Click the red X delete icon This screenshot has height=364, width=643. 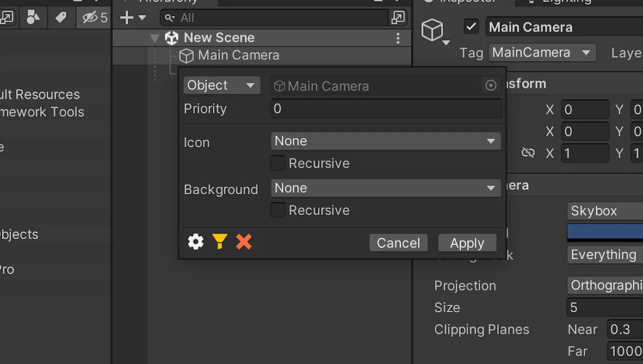pyautogui.click(x=244, y=242)
